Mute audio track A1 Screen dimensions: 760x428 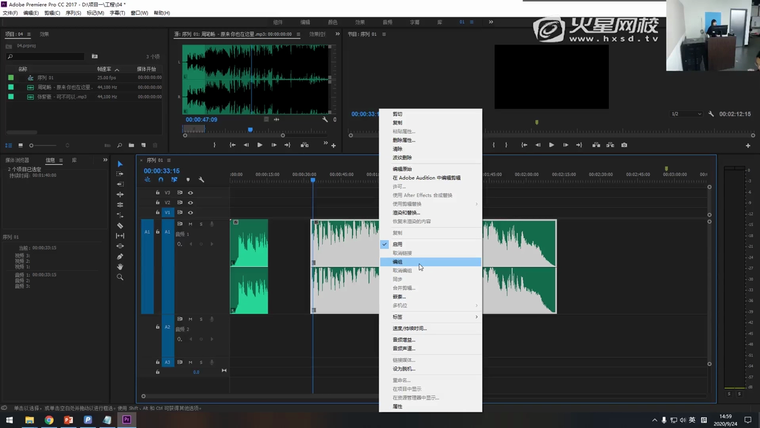[x=190, y=225]
